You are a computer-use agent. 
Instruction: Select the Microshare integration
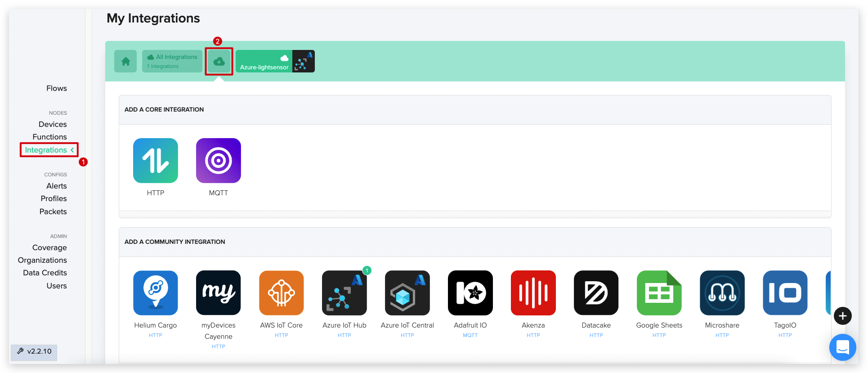(722, 293)
